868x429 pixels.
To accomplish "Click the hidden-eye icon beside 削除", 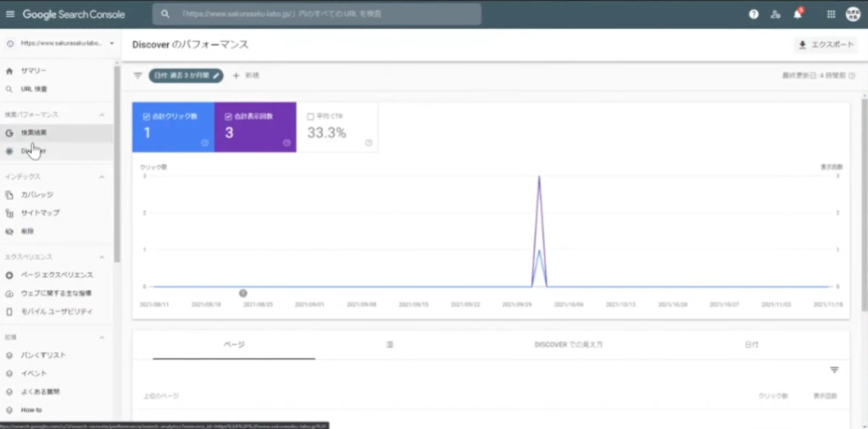I will 8,231.
